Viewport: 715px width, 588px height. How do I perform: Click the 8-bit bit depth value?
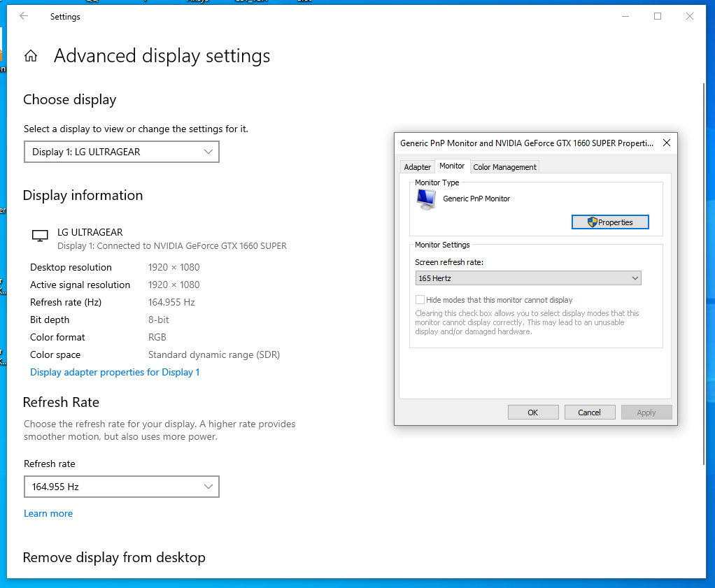coord(159,320)
